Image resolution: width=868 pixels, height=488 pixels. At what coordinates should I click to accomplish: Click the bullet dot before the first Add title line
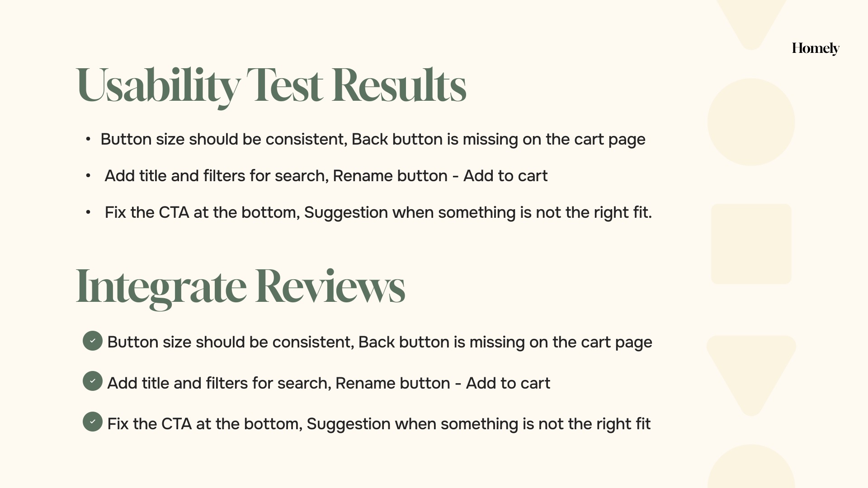(88, 176)
